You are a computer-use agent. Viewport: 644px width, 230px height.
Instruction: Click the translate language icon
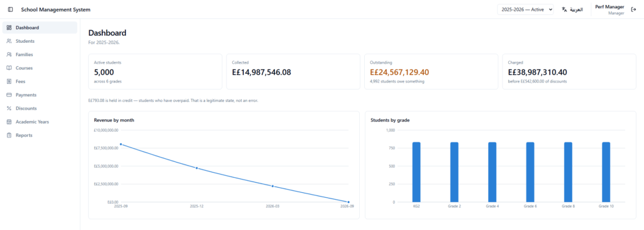coord(564,9)
